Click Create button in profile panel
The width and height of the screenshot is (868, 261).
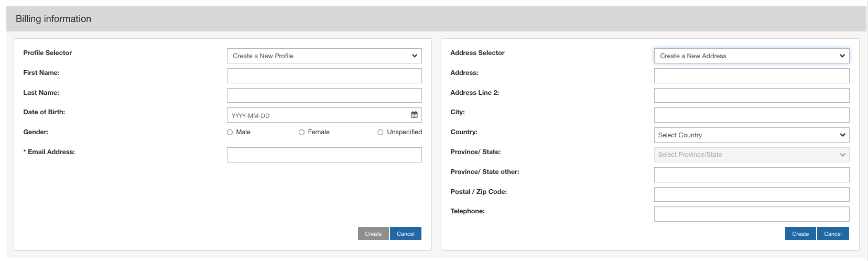(x=373, y=234)
